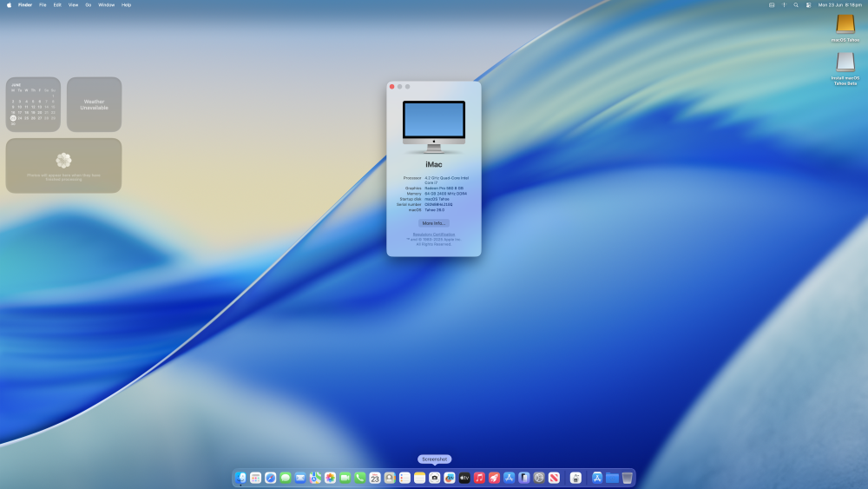Click the menu bar date and time
Screen dimensions: 868x489
click(839, 5)
